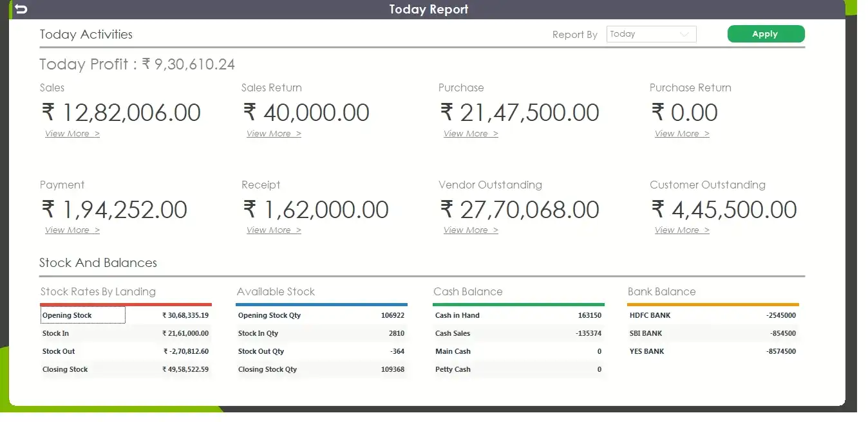
Task: Open View More under Sales
Action: pyautogui.click(x=72, y=134)
